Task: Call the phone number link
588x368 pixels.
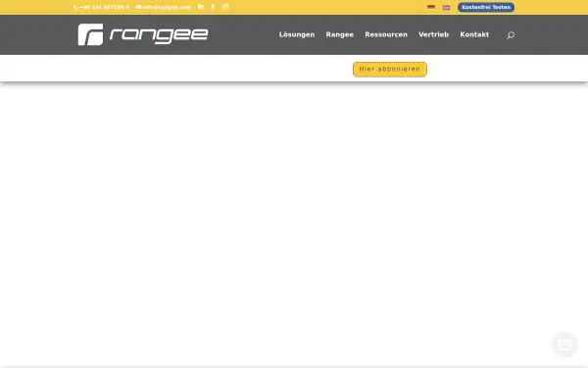Action: pos(102,7)
